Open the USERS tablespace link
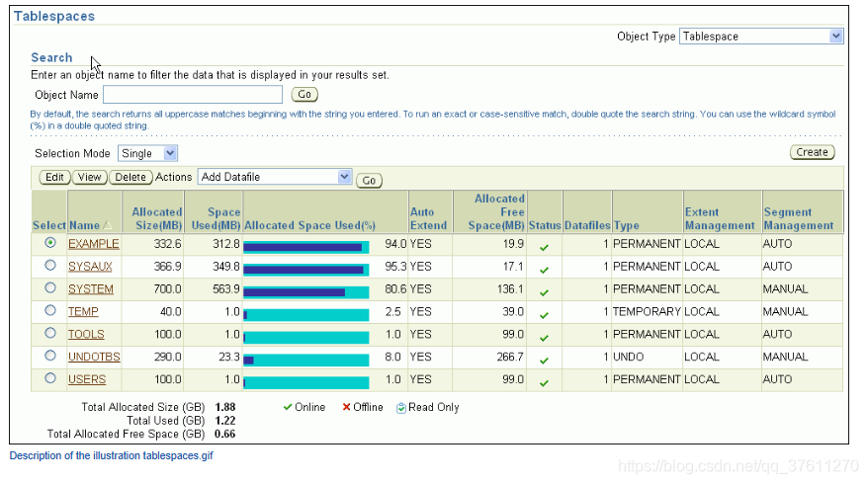This screenshot has height=484, width=868. 87,379
